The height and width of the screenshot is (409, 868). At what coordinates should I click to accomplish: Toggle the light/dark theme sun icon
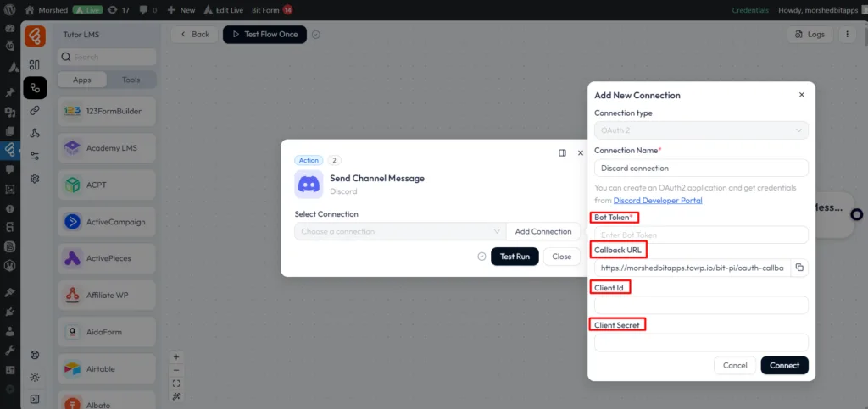click(34, 377)
